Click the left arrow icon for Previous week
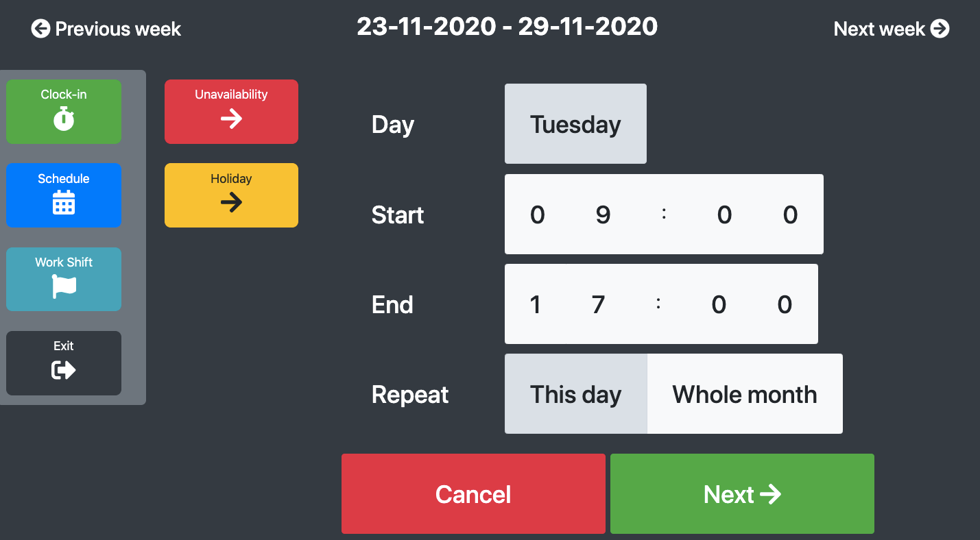Screen dimensions: 980x540 pos(40,29)
